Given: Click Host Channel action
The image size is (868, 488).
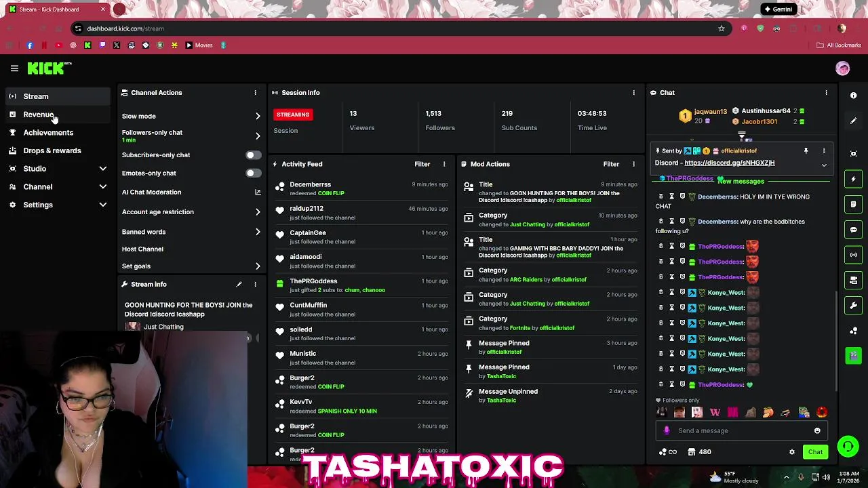Looking at the screenshot, I should [142, 249].
